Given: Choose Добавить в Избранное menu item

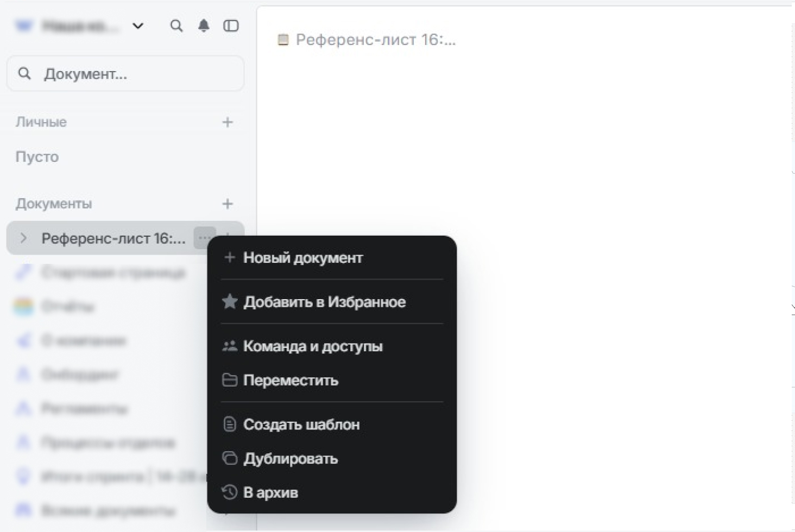Looking at the screenshot, I should (332, 302).
